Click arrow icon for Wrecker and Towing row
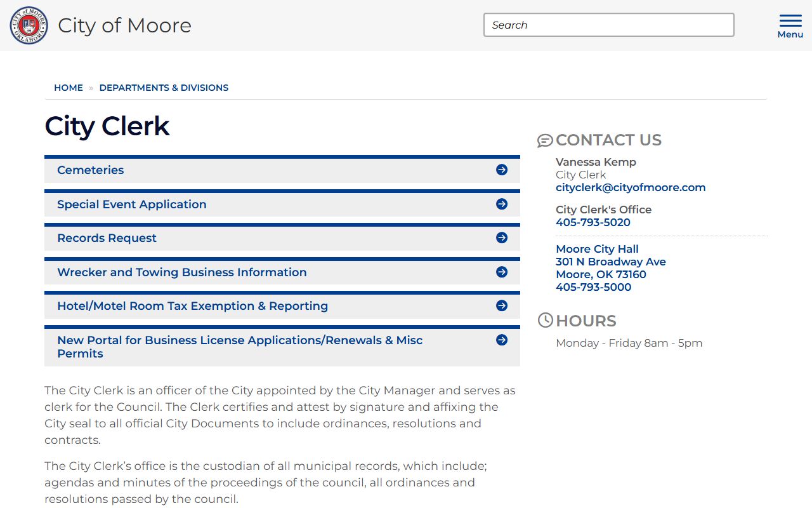The height and width of the screenshot is (508, 812). click(x=502, y=272)
